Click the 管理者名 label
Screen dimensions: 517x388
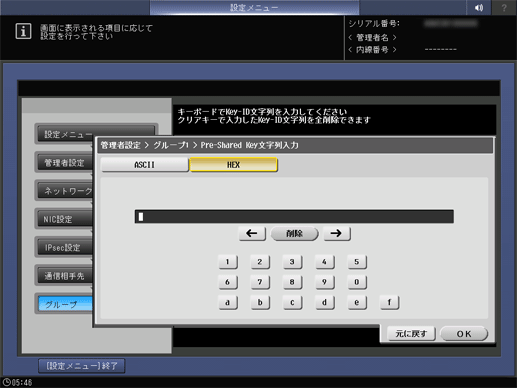pos(372,37)
